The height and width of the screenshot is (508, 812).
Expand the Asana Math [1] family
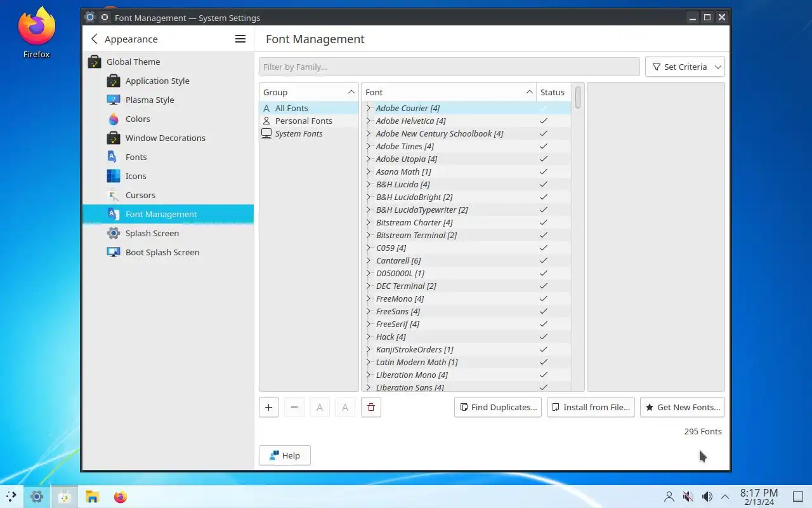click(369, 171)
